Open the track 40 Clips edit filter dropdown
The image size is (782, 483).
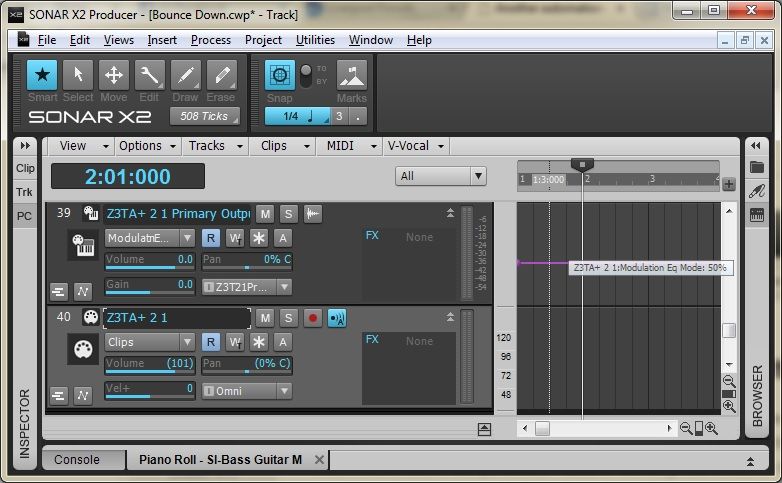(150, 342)
